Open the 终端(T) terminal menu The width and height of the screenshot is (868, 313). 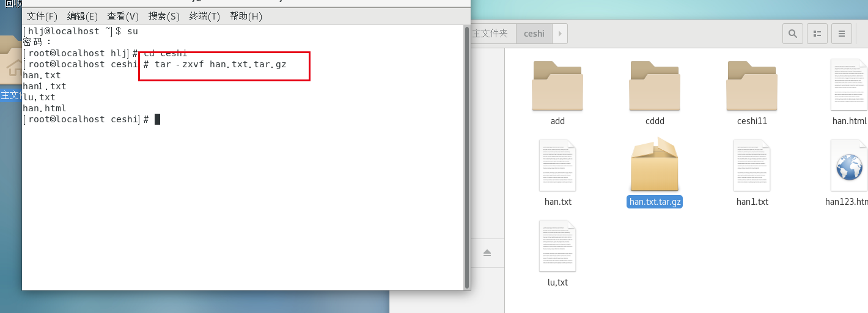[x=205, y=16]
